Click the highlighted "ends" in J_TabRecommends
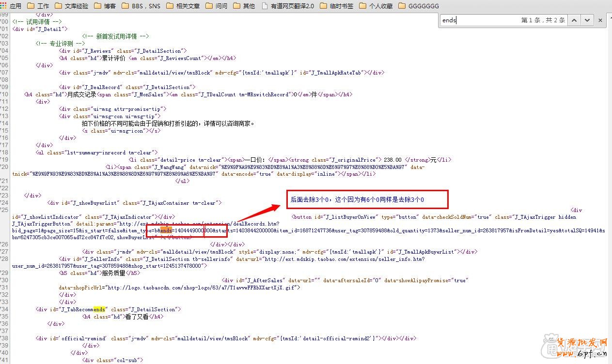Screen dimensions: 612x364 (99, 309)
